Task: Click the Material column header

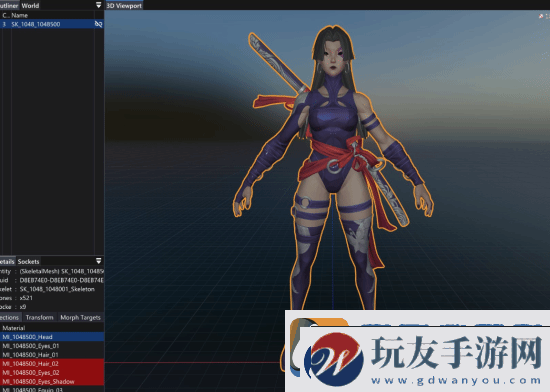Action: [x=14, y=328]
